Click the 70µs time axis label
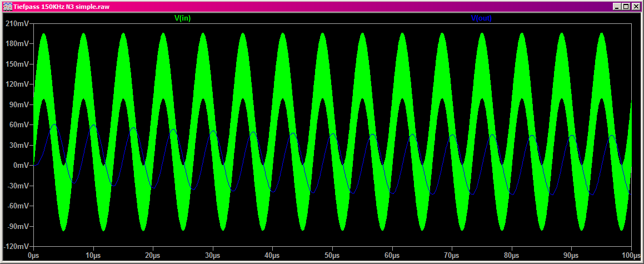The width and height of the screenshot is (644, 264). (x=452, y=255)
